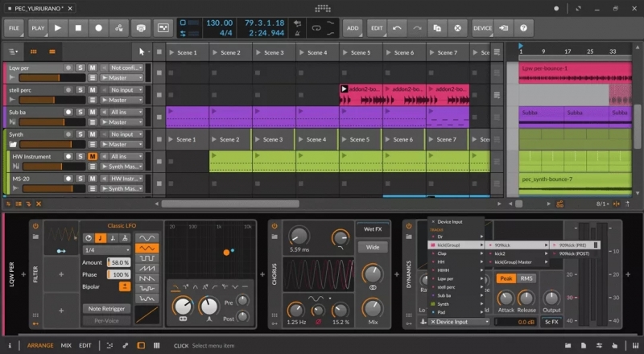Click the Wide button in Chorus
This screenshot has width=644, height=354.
[373, 247]
